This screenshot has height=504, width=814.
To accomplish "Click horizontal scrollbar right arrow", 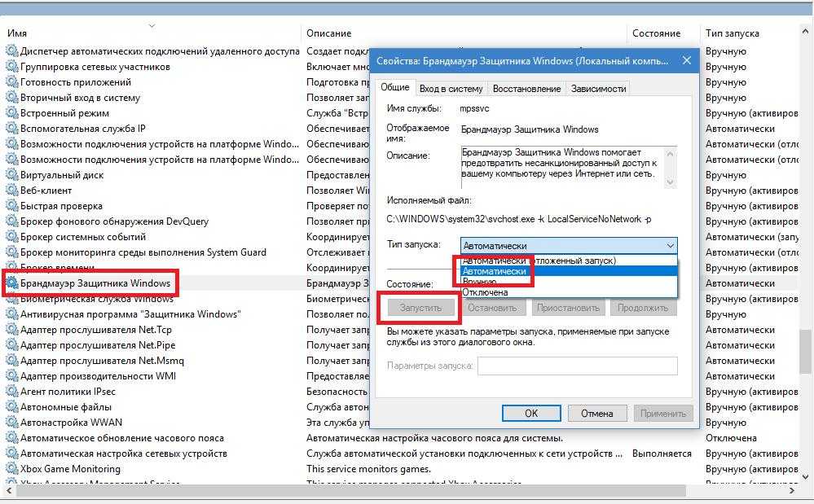I will [791, 490].
